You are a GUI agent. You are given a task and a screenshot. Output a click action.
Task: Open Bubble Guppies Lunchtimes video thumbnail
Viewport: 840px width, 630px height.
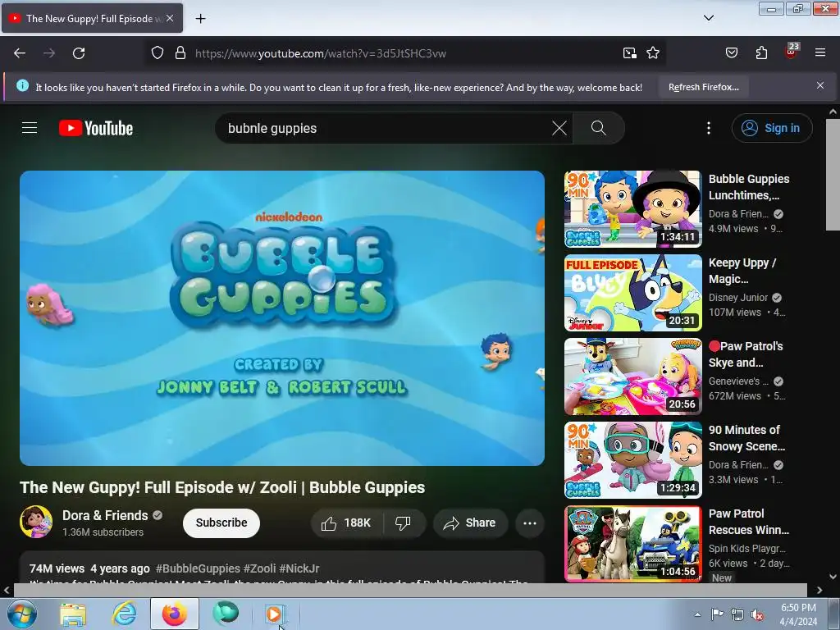click(632, 209)
